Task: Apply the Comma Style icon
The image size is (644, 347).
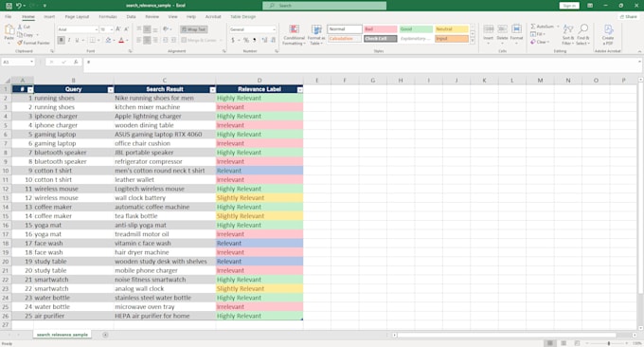Action: point(254,40)
